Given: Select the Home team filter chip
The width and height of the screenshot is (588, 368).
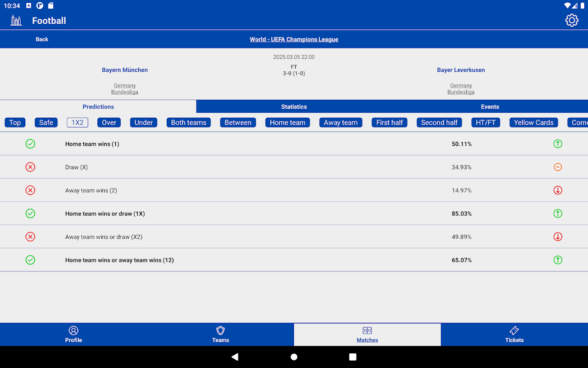Looking at the screenshot, I should click(x=288, y=122).
